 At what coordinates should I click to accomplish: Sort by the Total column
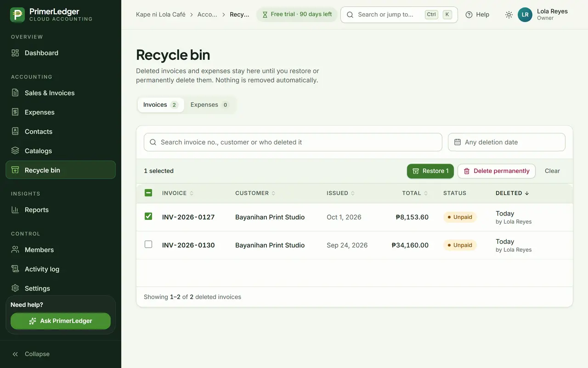pyautogui.click(x=415, y=193)
